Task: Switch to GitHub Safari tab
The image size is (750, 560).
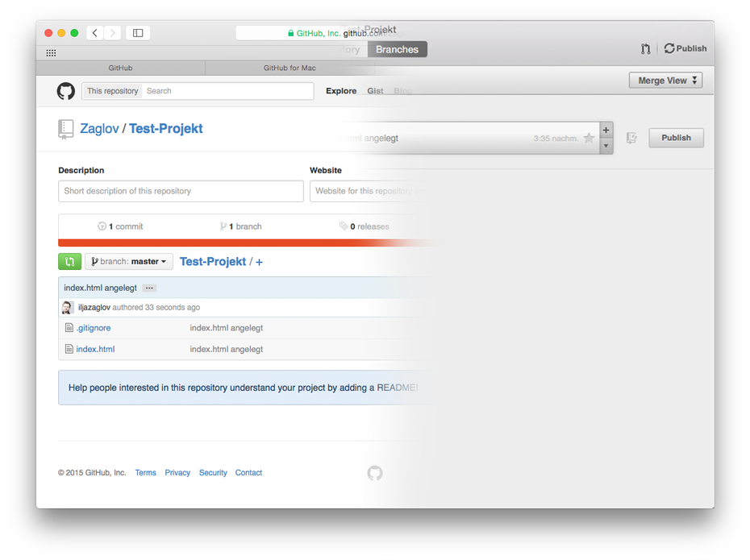Action: (120, 68)
